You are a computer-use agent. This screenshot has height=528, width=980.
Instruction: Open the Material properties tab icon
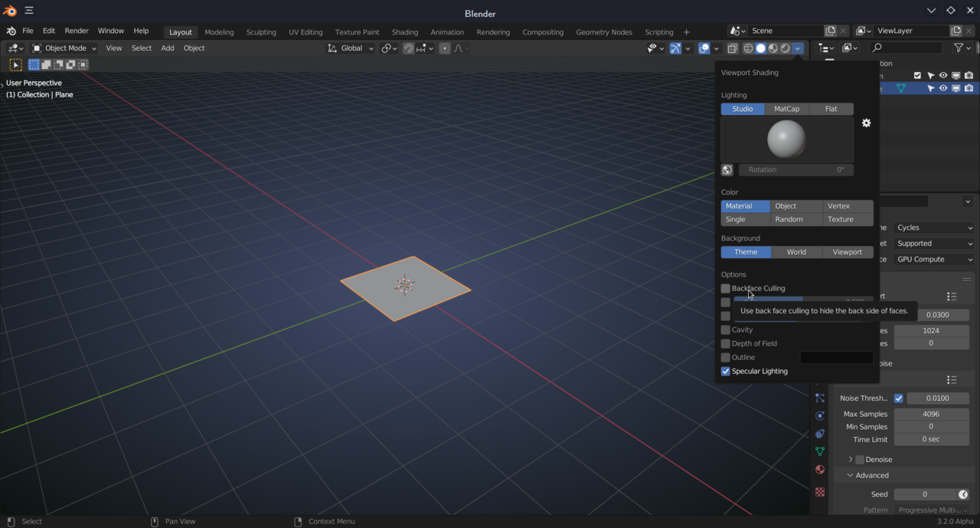[x=820, y=470]
